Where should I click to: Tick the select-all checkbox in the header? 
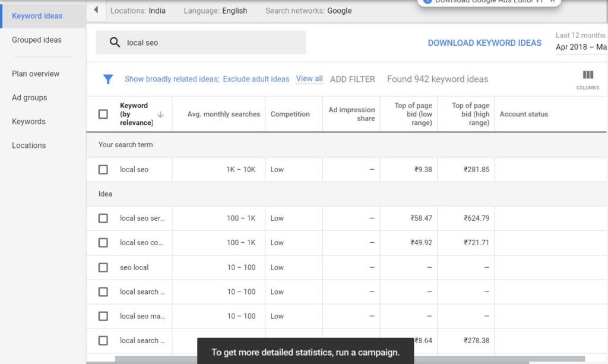click(103, 114)
